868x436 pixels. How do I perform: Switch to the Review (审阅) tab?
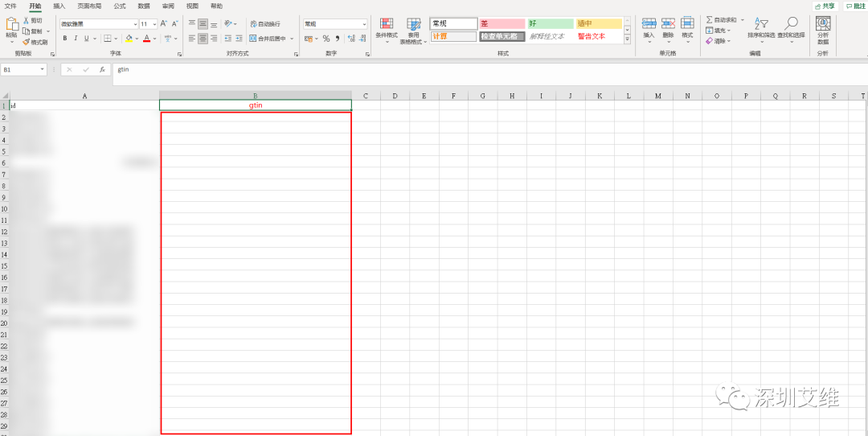point(168,6)
